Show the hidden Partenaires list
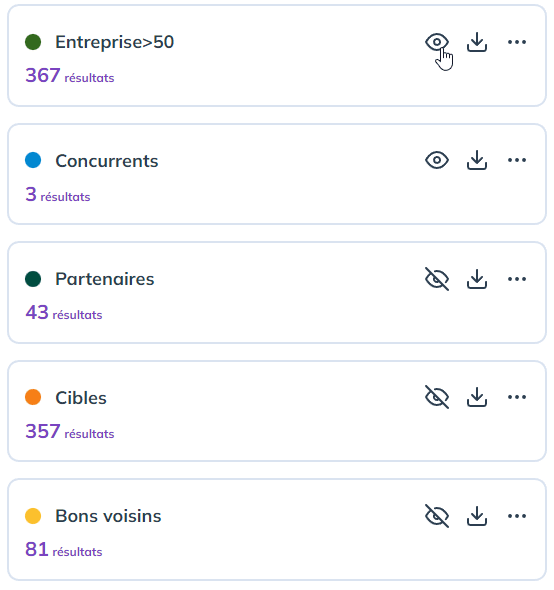The image size is (554, 590). click(437, 279)
